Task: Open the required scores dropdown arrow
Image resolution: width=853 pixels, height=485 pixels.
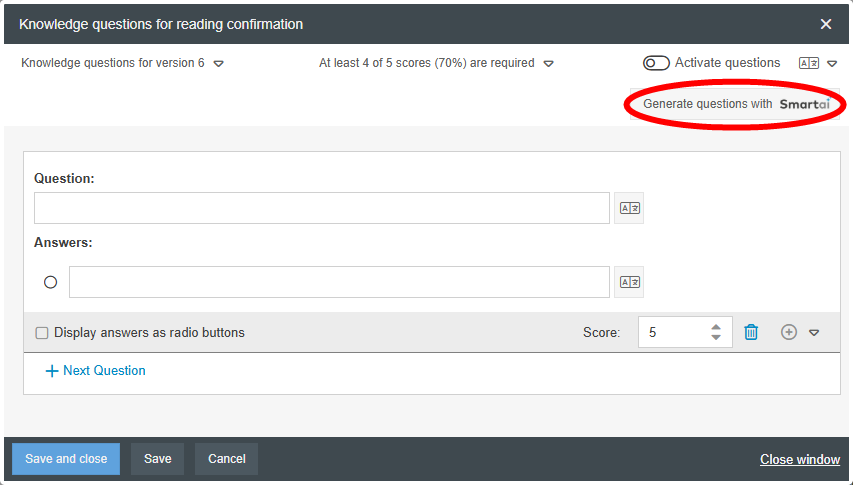Action: [x=548, y=64]
